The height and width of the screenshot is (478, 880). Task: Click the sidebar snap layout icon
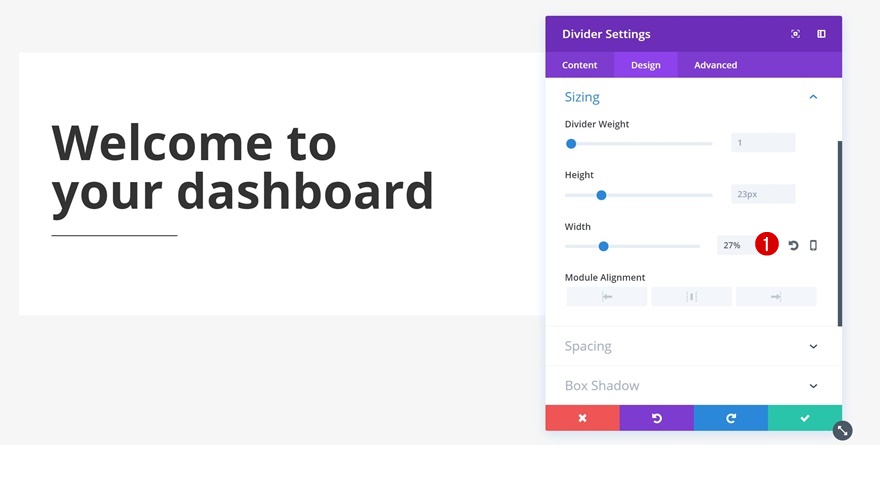pos(821,34)
